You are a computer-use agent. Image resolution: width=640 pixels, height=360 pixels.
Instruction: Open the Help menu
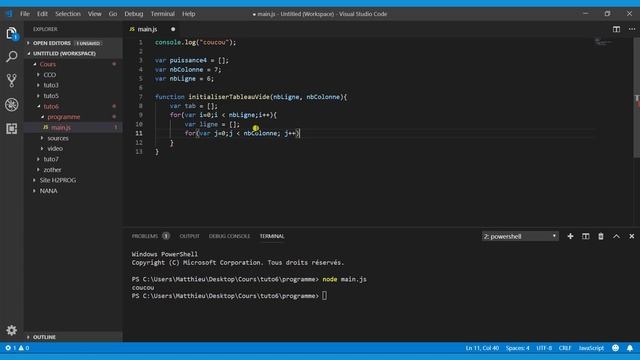click(x=189, y=13)
